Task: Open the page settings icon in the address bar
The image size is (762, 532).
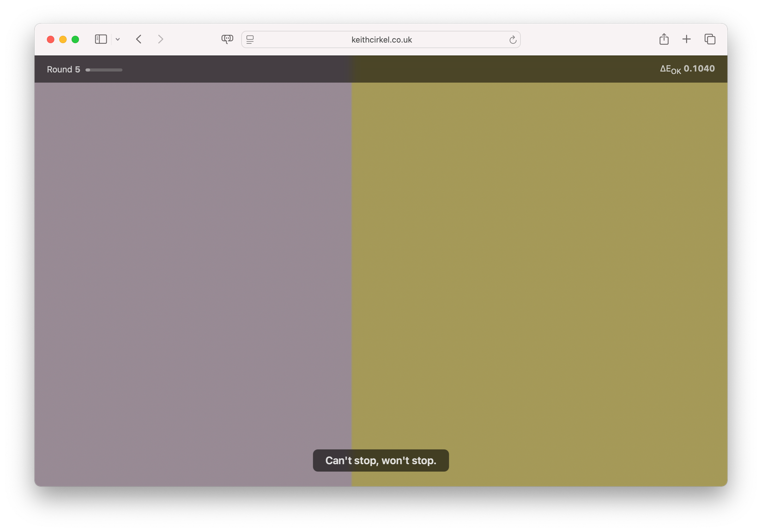Action: [x=249, y=39]
